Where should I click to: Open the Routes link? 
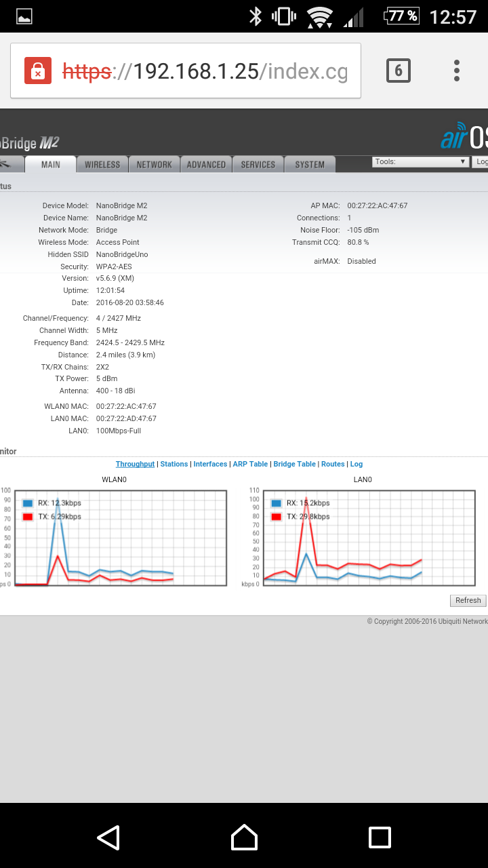pyautogui.click(x=333, y=464)
